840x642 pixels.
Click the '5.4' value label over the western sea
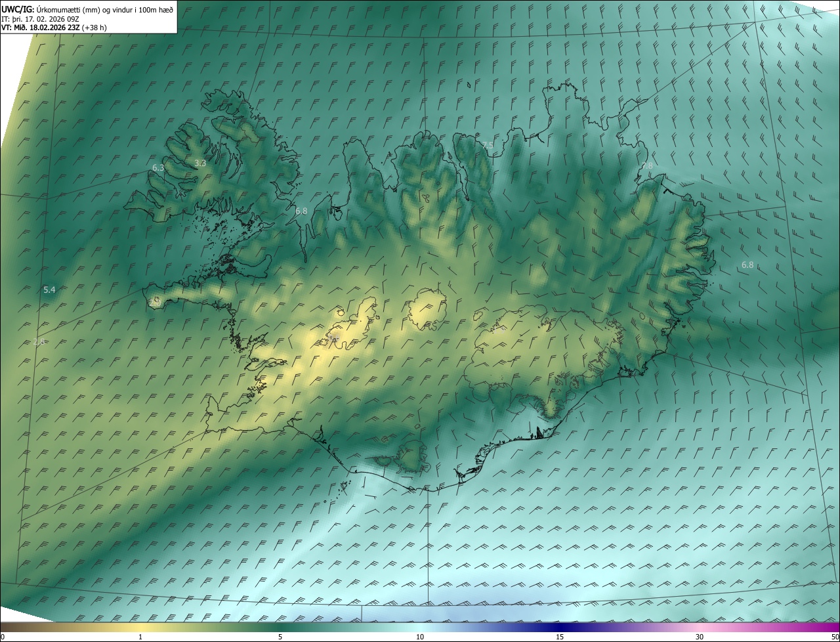point(49,289)
